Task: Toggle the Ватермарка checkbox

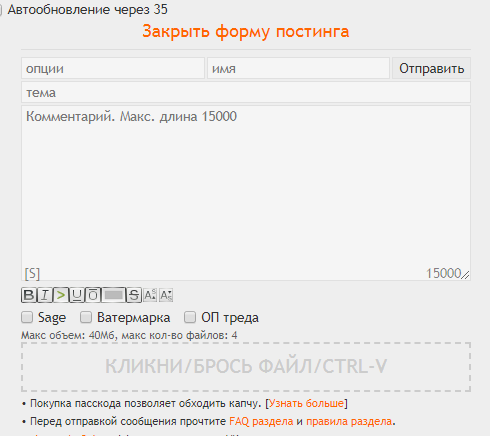Action: point(86,317)
